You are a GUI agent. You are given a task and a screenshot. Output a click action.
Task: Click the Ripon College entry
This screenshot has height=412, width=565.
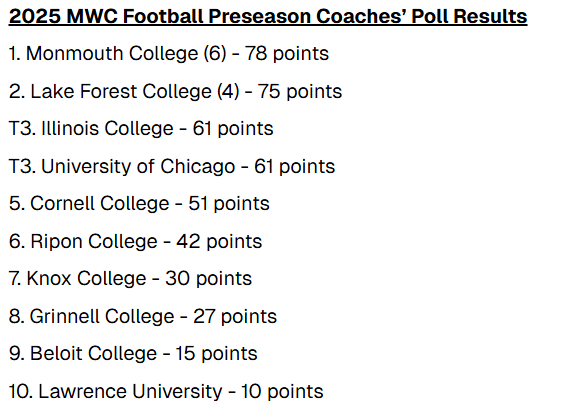click(135, 242)
